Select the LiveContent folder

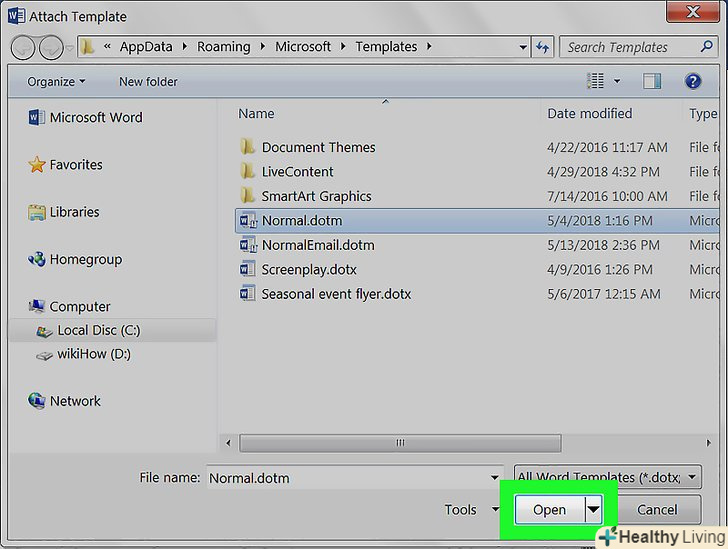[x=297, y=172]
